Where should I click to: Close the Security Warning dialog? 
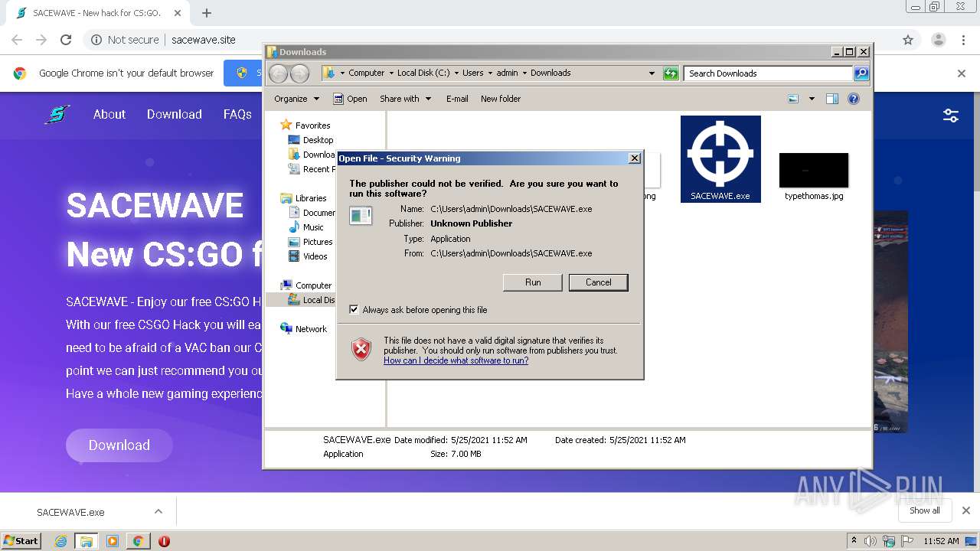(634, 158)
